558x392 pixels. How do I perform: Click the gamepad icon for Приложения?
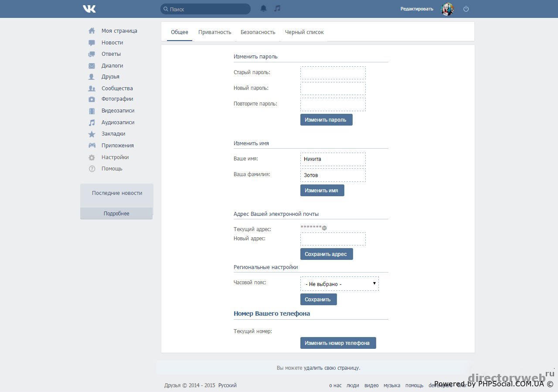coord(92,146)
